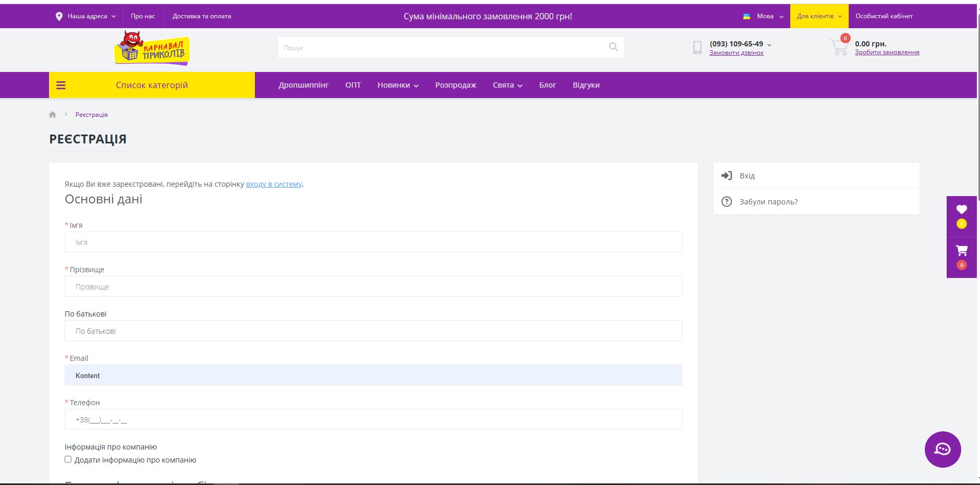
Task: Open the wishlist heart side icon
Action: pos(961,210)
